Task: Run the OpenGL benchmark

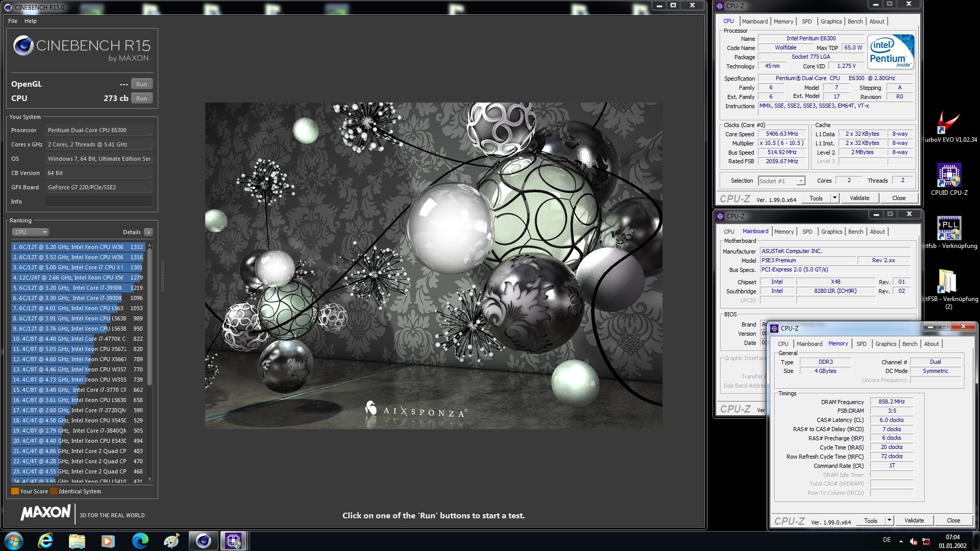Action: point(142,84)
